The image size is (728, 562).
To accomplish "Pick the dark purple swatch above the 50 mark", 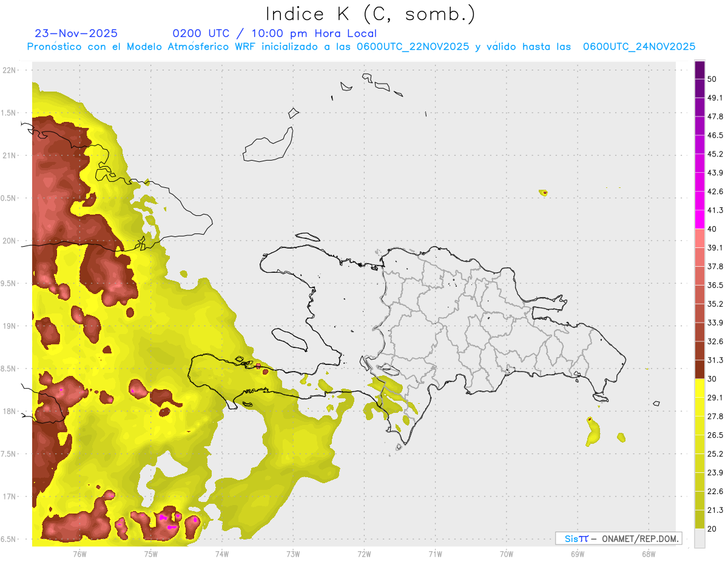I will [x=699, y=70].
